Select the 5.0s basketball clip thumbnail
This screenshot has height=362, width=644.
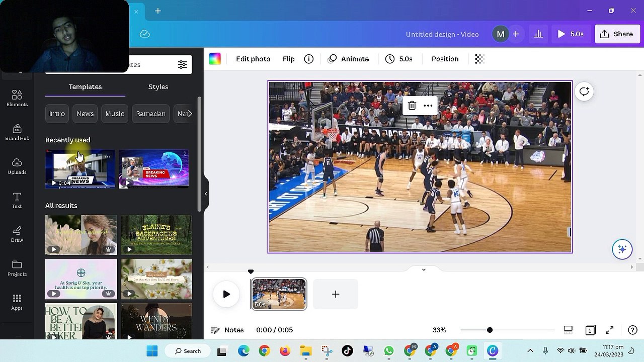click(279, 294)
